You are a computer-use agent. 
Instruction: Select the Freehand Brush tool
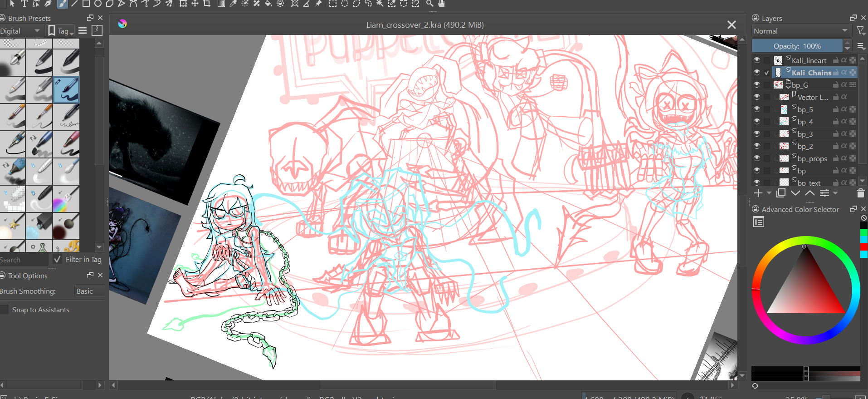pyautogui.click(x=62, y=4)
